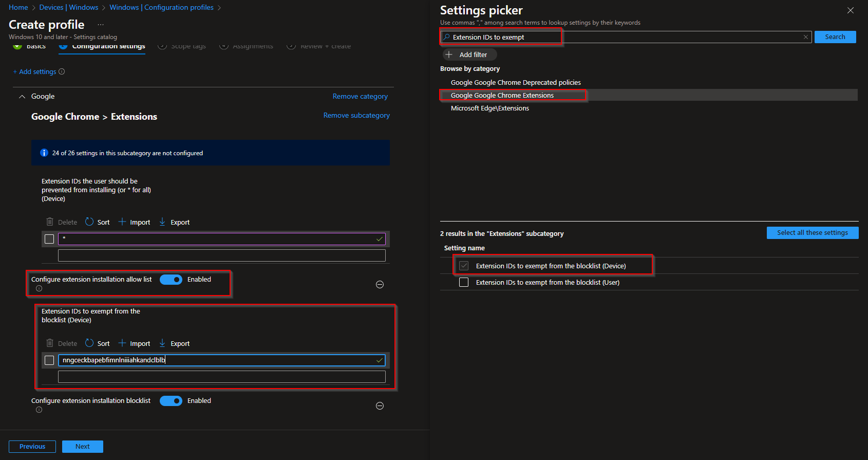Click the settings picker search input field
Image resolution: width=868 pixels, height=460 pixels.
pyautogui.click(x=627, y=37)
